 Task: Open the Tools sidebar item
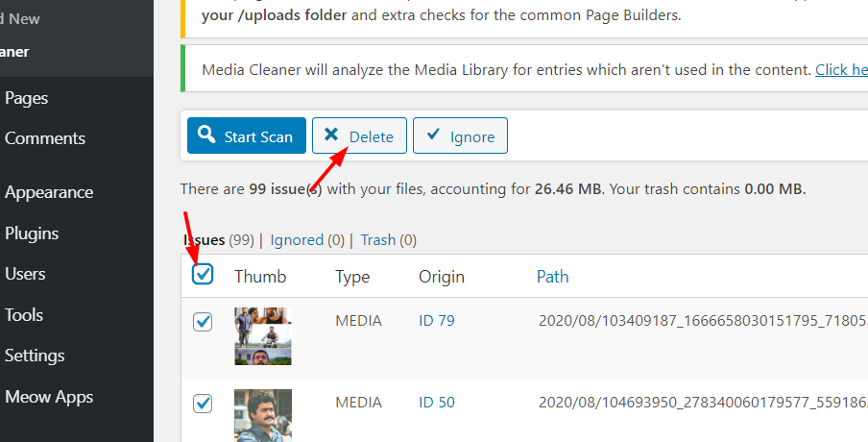pyautogui.click(x=24, y=315)
